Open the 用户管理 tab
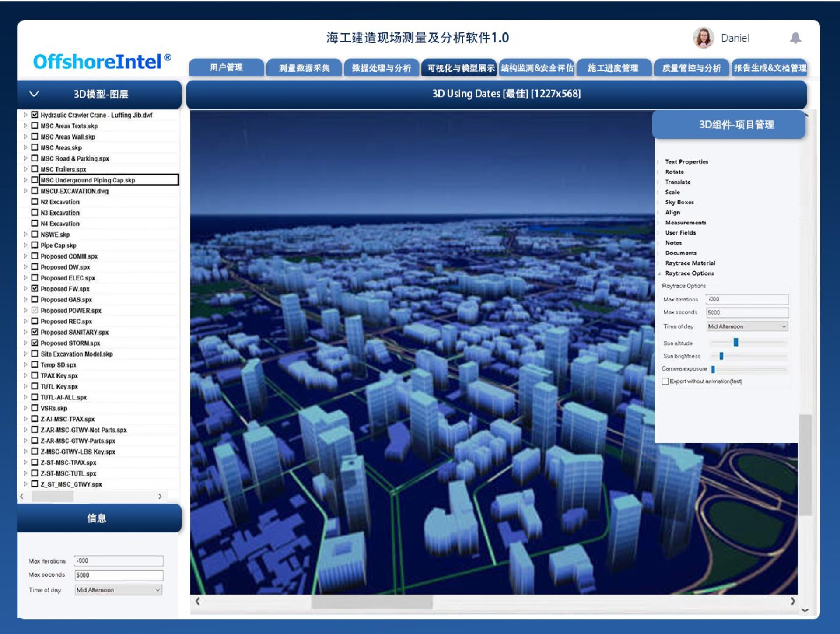Viewport: 840px width, 634px height. tap(226, 68)
